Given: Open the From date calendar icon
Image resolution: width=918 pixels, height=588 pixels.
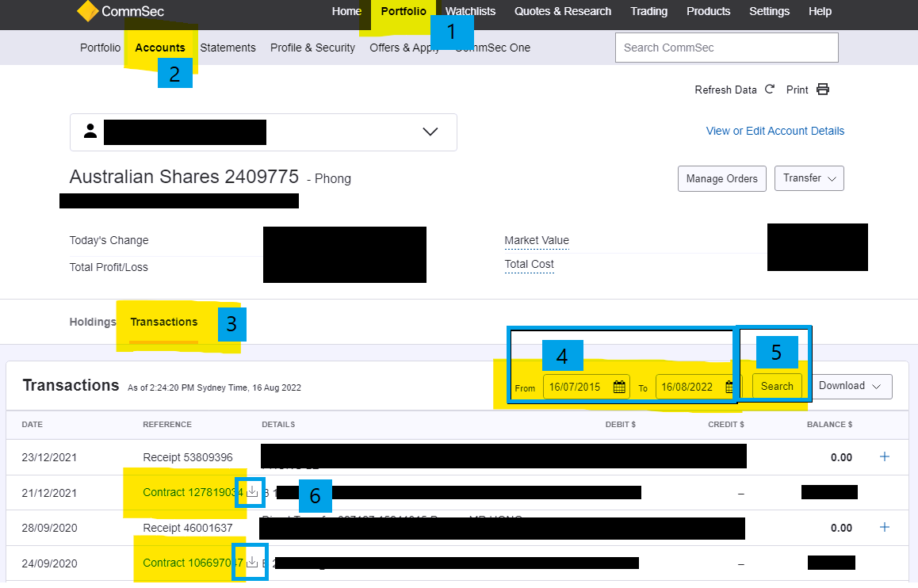Looking at the screenshot, I should click(x=619, y=387).
